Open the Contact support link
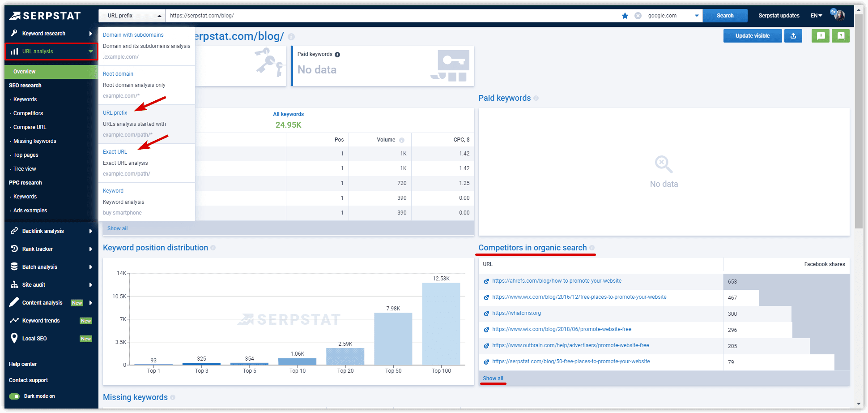Image resolution: width=868 pixels, height=413 pixels. click(28, 380)
